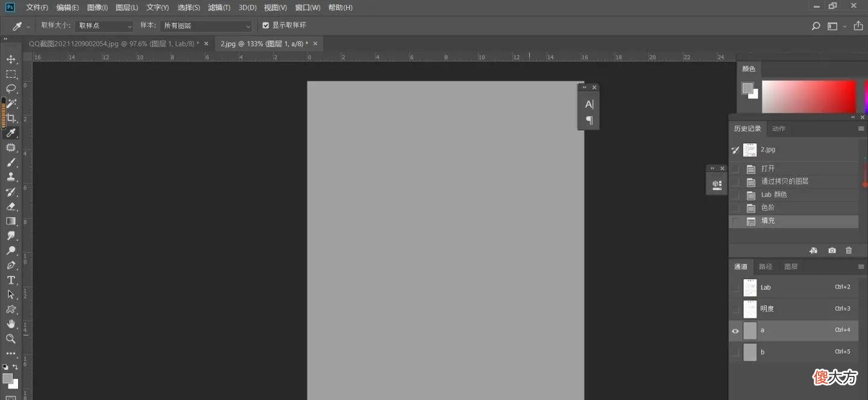The height and width of the screenshot is (400, 868).
Task: Open the History panel menu
Action: (x=861, y=129)
